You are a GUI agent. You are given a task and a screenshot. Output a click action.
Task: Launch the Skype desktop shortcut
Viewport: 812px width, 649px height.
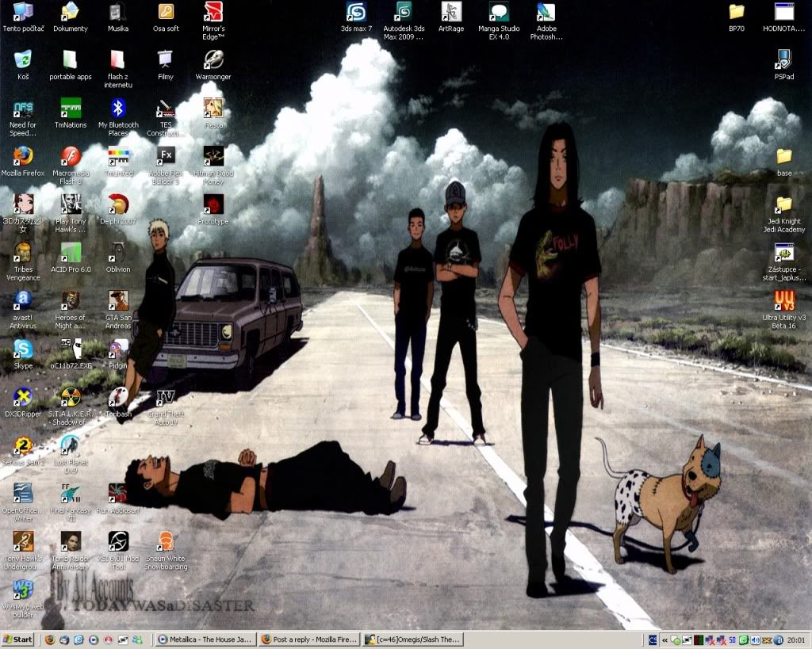coord(23,354)
